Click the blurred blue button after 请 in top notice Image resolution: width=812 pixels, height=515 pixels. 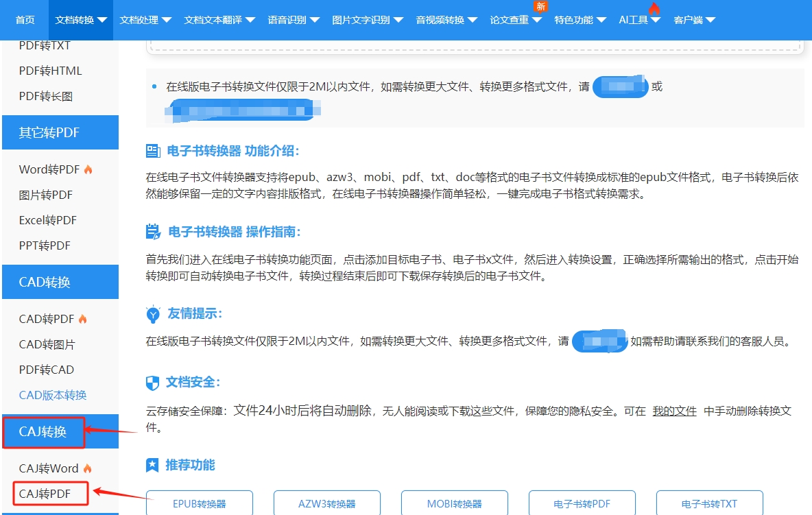click(621, 86)
